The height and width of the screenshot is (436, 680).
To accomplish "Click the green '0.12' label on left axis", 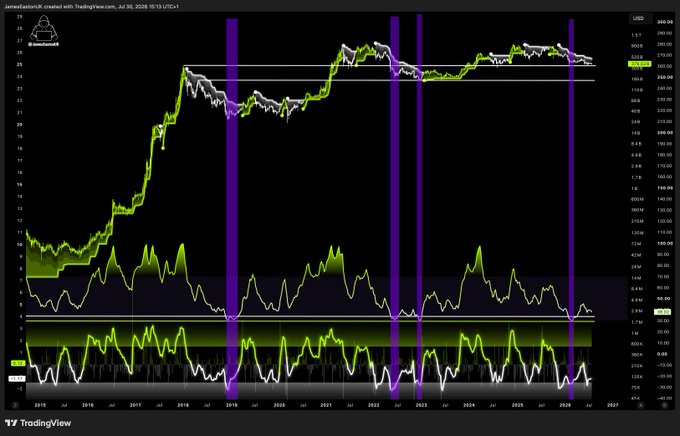I will coord(19,363).
